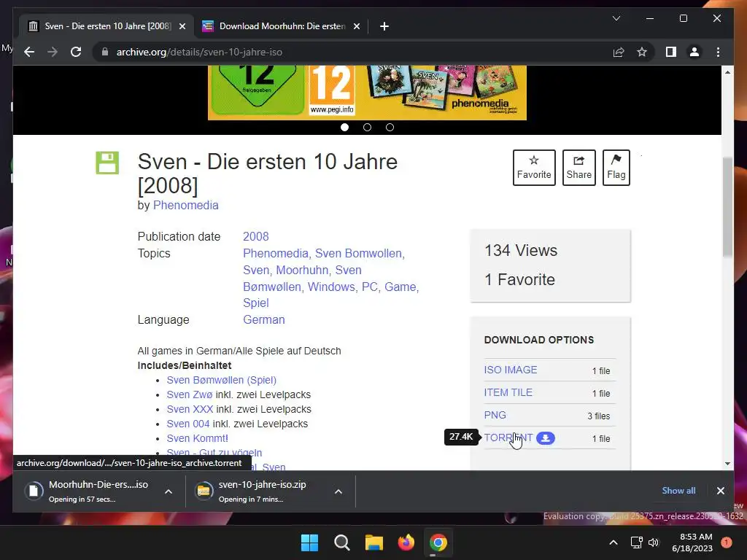Open the Windows Start menu
The width and height of the screenshot is (747, 560).
click(x=309, y=542)
